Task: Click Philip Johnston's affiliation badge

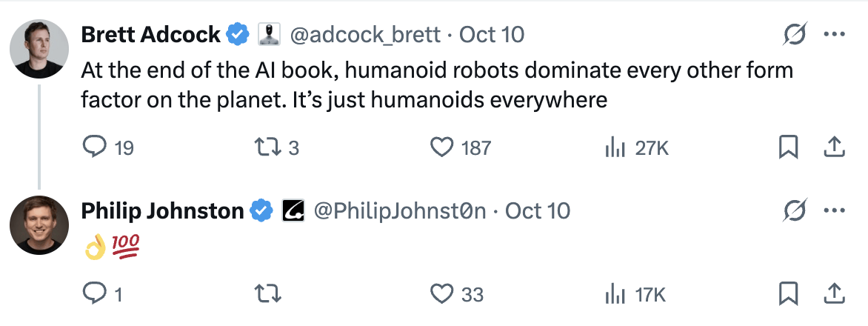Action: (291, 211)
